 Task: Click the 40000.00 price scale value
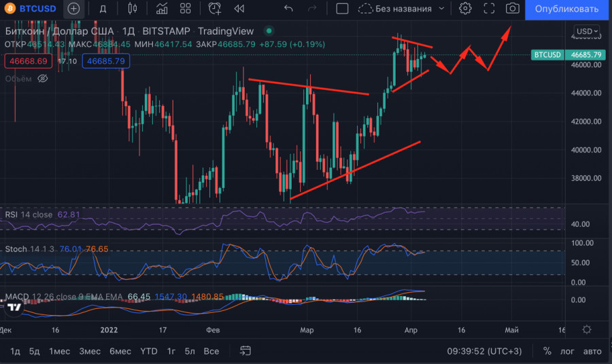click(586, 150)
